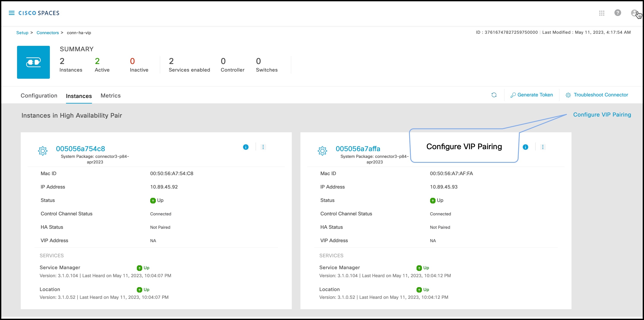Click the help question mark icon
The image size is (644, 320).
(618, 13)
